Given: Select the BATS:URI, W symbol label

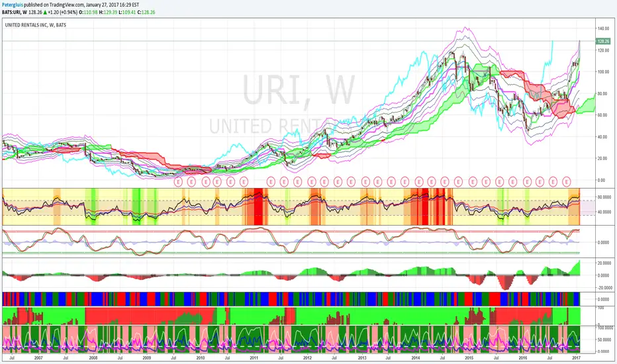Looking at the screenshot, I should point(15,12).
